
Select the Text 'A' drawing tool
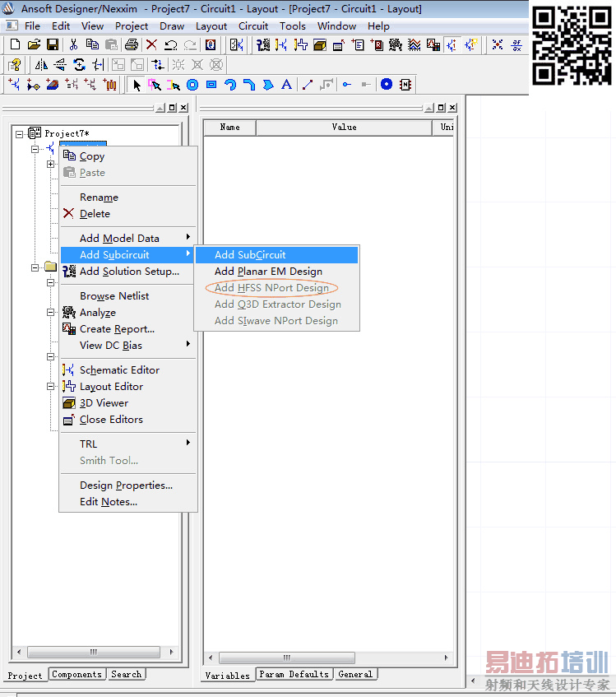coord(287,85)
